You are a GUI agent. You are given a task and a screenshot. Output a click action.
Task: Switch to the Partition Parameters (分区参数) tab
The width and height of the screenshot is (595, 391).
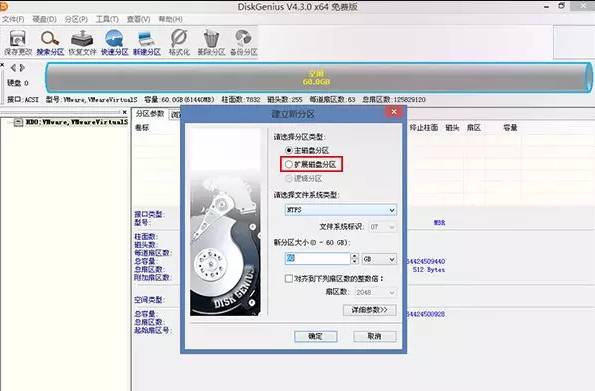[x=150, y=114]
